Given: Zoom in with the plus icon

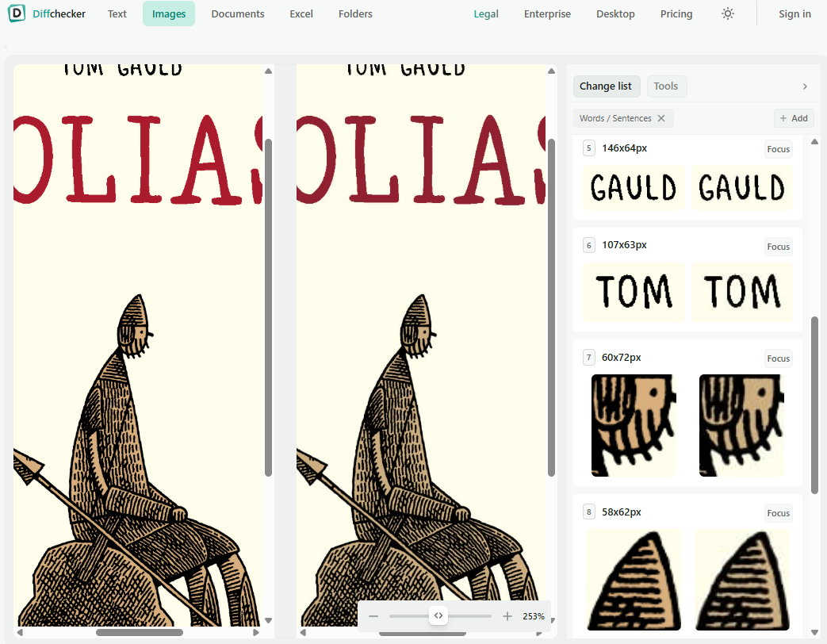Looking at the screenshot, I should [x=507, y=616].
